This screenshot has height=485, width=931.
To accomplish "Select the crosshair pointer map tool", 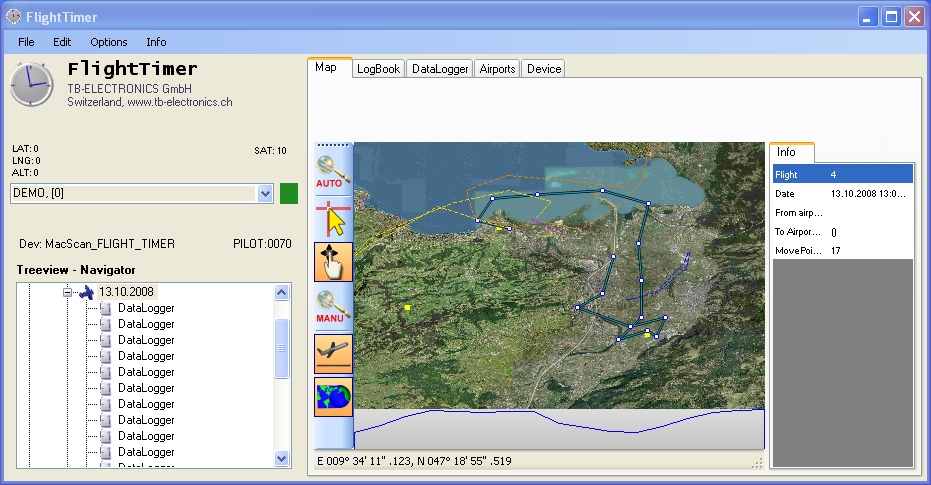I will coord(333,218).
